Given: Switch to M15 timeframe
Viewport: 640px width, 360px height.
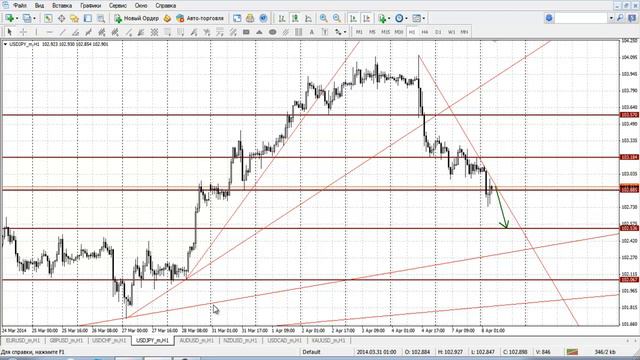Looking at the screenshot, I should [385, 32].
